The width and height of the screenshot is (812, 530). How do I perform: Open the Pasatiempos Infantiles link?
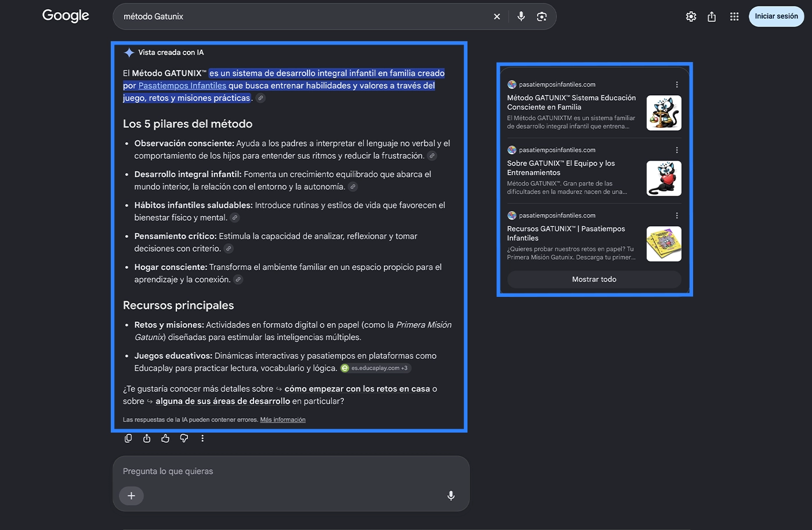[182, 86]
